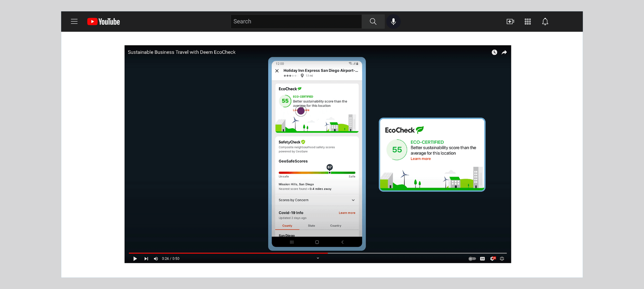644x289 pixels.
Task: Click 'Mission Hills, San Diego' text
Action: [296, 184]
